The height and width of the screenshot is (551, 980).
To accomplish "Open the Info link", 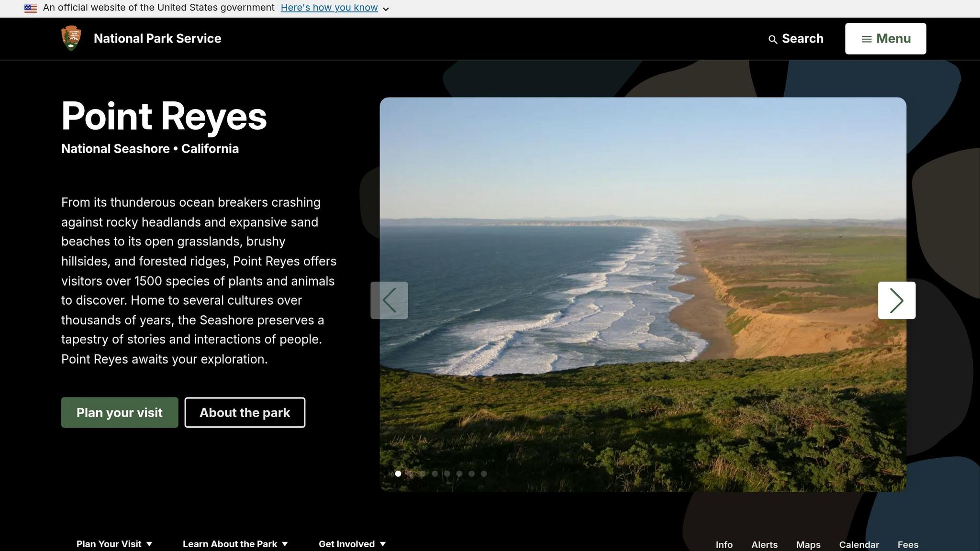I will (x=724, y=545).
